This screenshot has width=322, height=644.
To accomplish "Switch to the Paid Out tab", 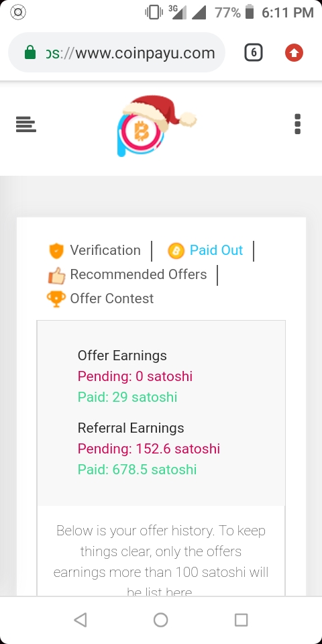I will click(216, 250).
